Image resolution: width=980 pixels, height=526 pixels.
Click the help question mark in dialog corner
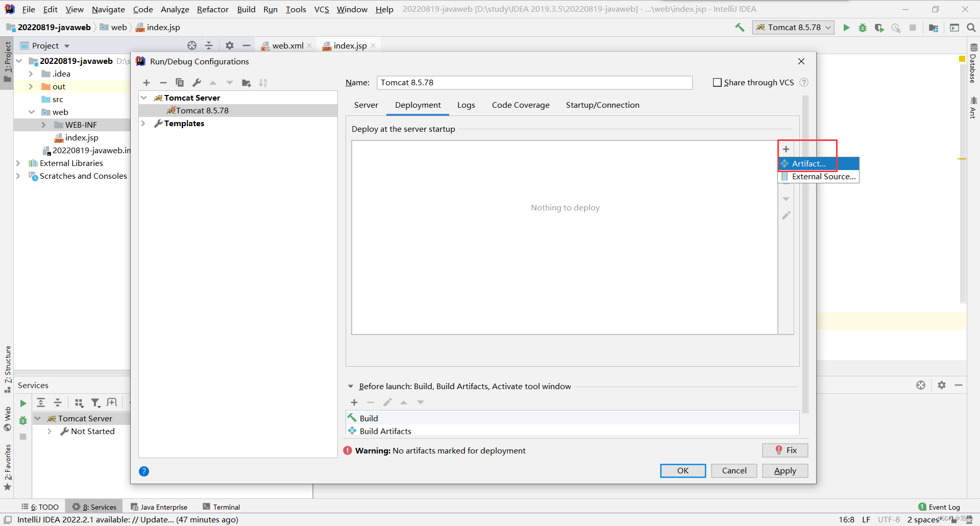click(x=144, y=471)
